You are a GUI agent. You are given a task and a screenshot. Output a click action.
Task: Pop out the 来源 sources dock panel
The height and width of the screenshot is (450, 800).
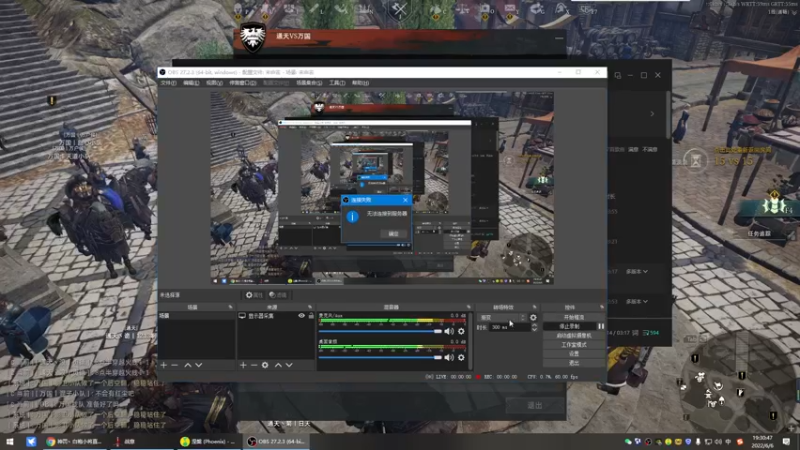[310, 307]
